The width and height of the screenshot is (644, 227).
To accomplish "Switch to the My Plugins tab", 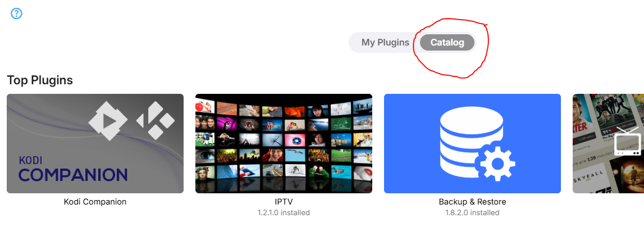I will [385, 42].
